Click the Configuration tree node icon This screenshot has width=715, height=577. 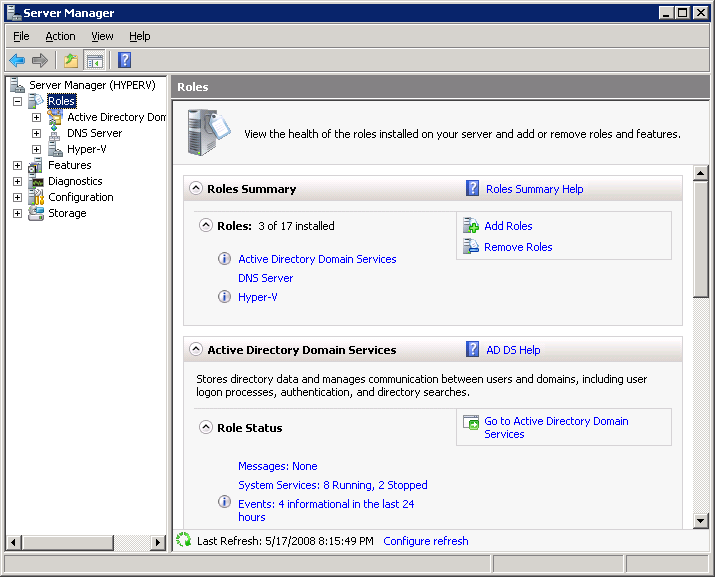pyautogui.click(x=36, y=197)
